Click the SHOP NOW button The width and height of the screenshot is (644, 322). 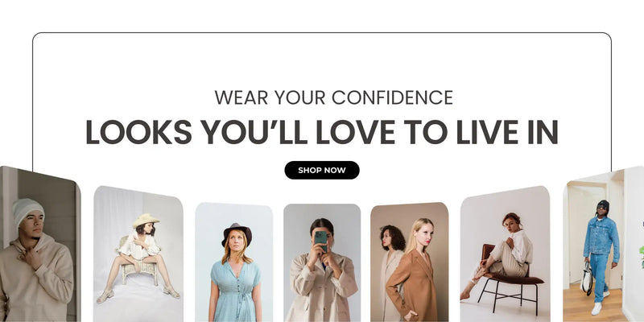coord(321,170)
